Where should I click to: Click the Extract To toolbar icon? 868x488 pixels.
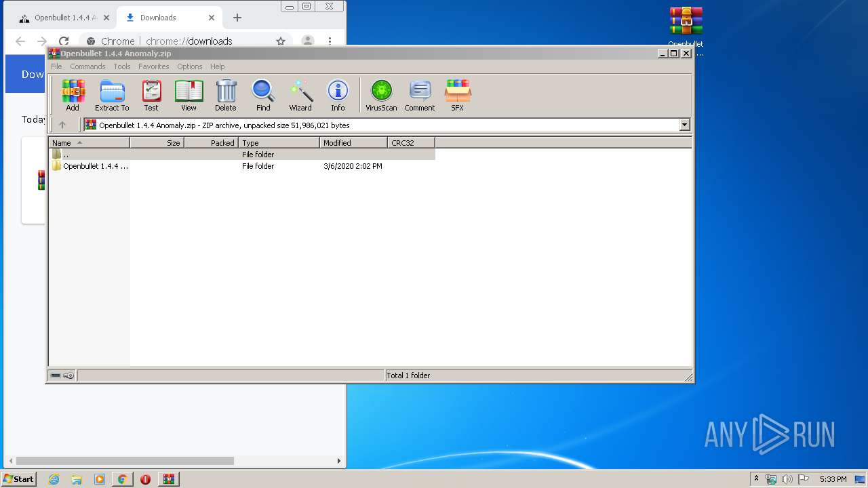pyautogui.click(x=112, y=95)
